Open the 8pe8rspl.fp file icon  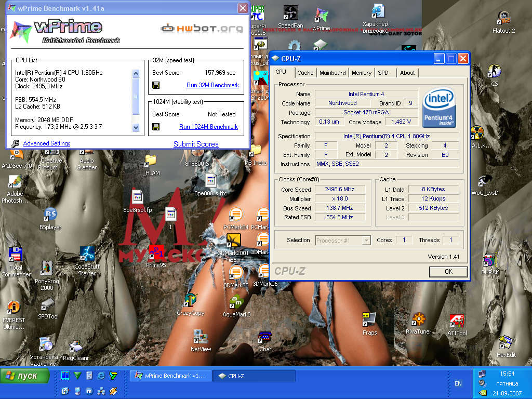pos(137,202)
